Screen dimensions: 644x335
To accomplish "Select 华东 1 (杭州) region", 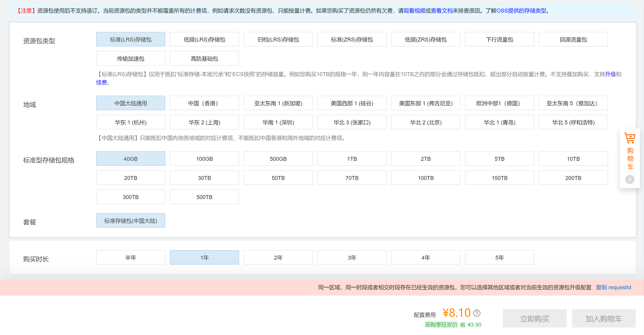I will pos(130,122).
